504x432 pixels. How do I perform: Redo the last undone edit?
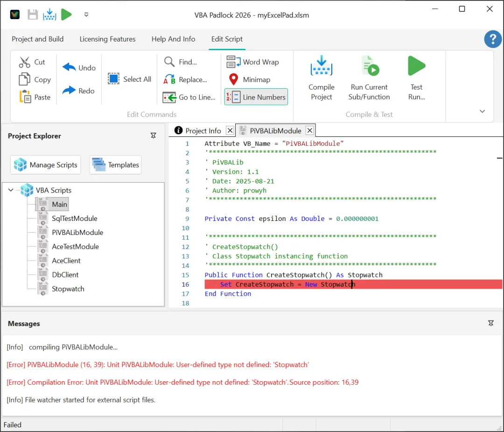(78, 91)
